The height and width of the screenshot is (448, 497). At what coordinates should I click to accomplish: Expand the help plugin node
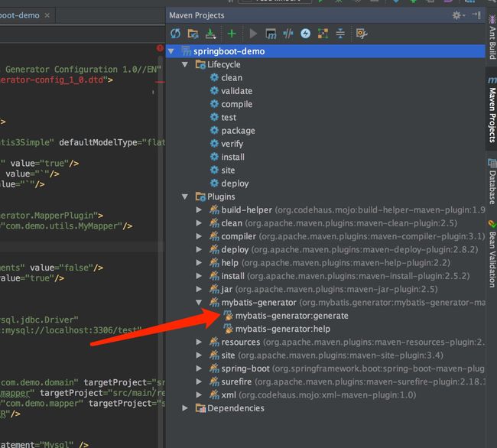tap(199, 263)
